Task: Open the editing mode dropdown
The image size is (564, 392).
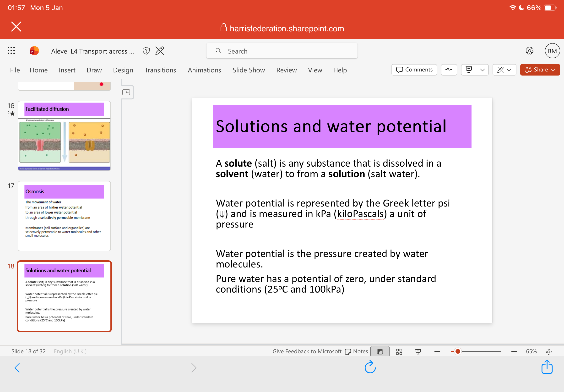Action: click(504, 70)
